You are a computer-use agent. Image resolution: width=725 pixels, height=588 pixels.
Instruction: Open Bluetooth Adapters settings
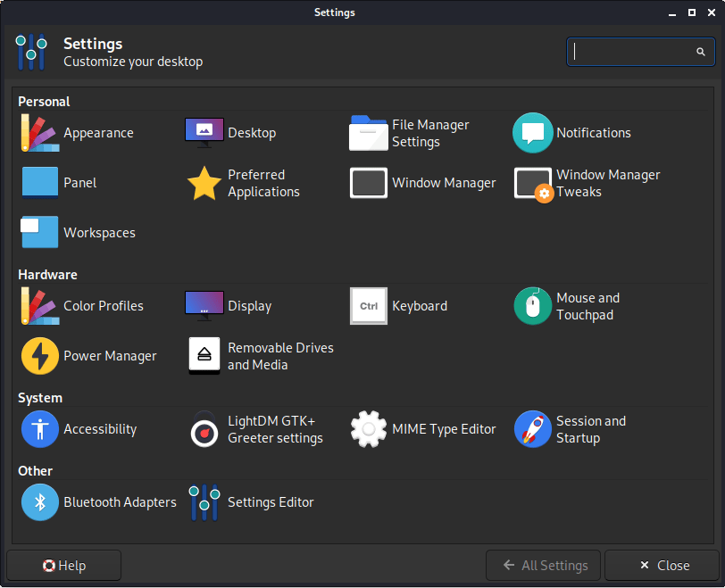(x=40, y=502)
